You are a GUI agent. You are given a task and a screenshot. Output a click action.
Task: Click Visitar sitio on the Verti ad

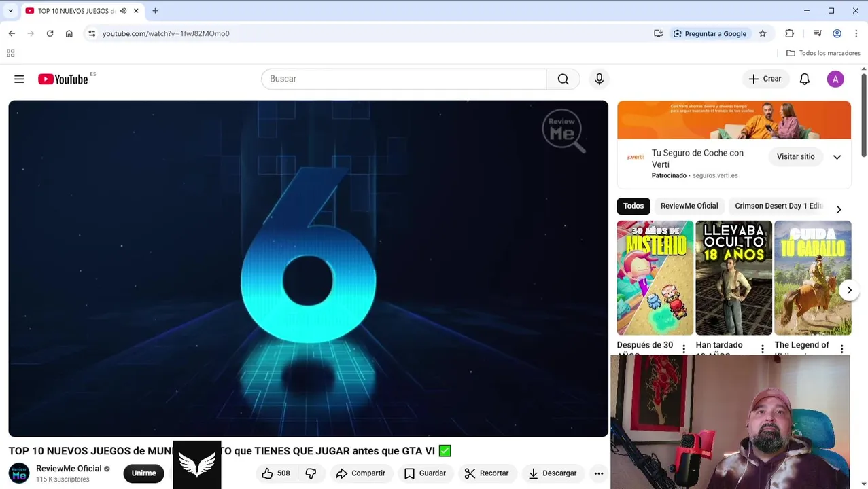coord(795,157)
